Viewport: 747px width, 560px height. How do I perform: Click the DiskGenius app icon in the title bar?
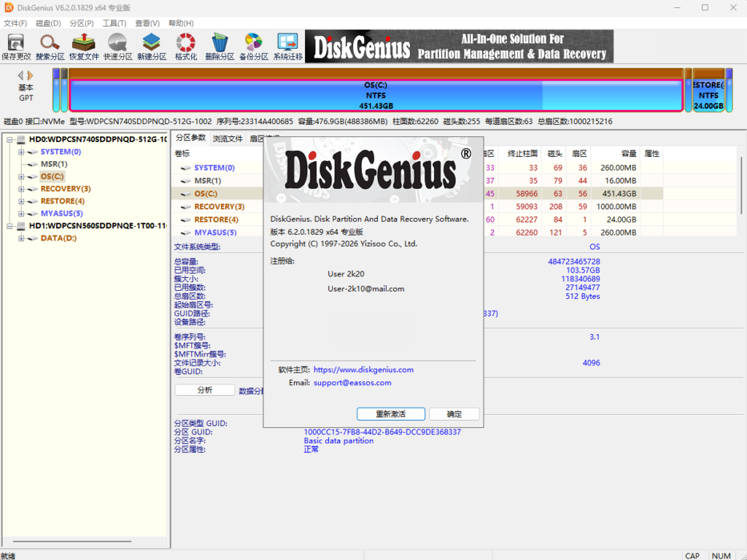coord(9,7)
